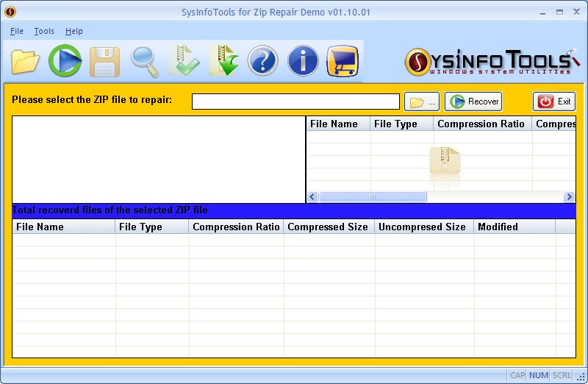Click the blue info About icon
This screenshot has width=588, height=384.
(303, 61)
